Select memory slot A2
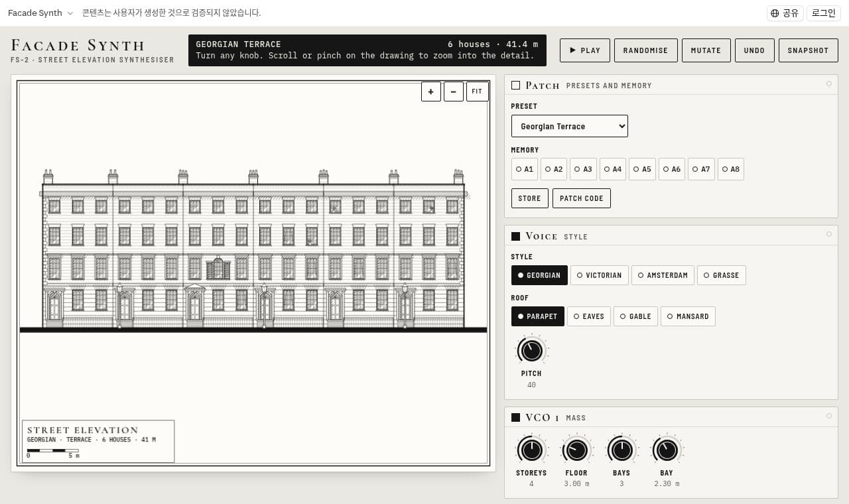This screenshot has width=849, height=504. 554,169
